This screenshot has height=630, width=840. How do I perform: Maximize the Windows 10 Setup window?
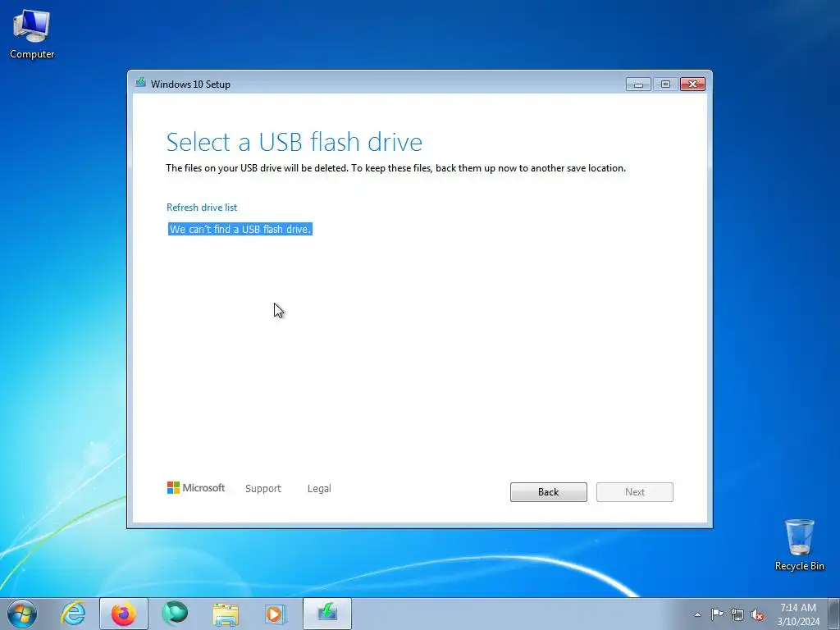click(x=665, y=84)
